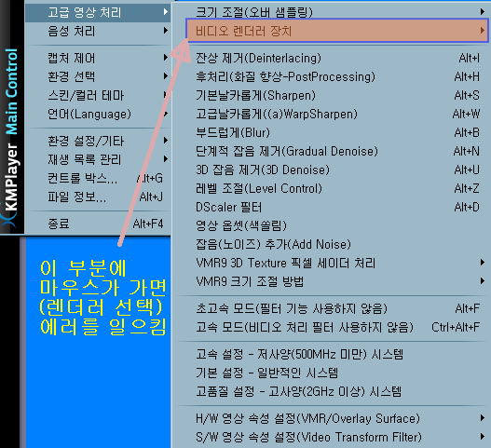Open the 재생 목록 관리 menu item

click(98, 159)
